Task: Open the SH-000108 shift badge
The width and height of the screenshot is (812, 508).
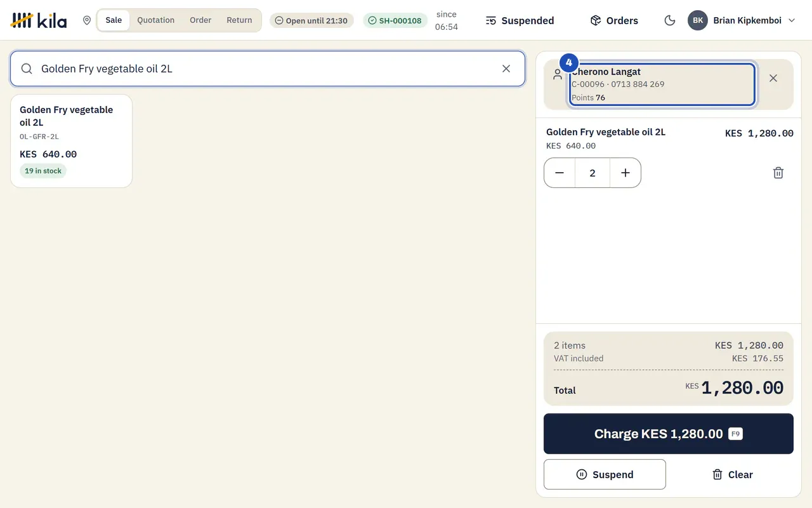Action: (x=395, y=20)
